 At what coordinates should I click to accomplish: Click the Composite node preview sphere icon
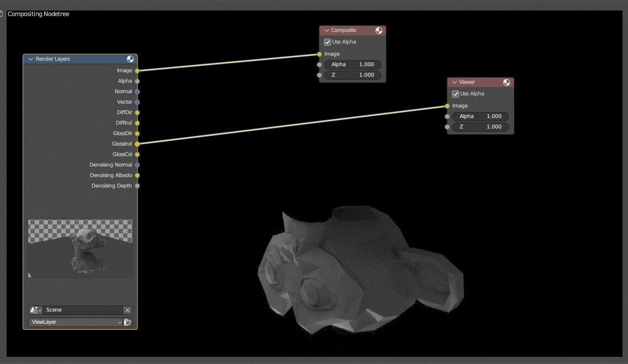(x=379, y=30)
